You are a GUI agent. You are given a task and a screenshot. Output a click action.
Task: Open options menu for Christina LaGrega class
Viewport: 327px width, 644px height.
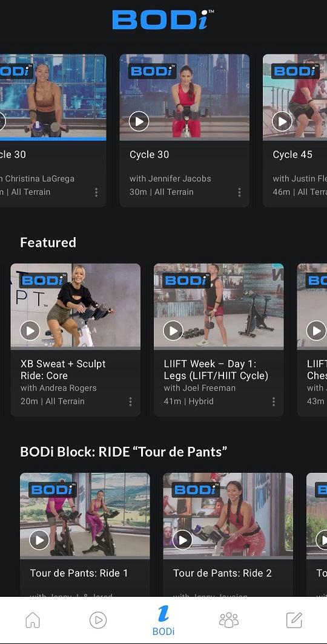[x=96, y=192]
